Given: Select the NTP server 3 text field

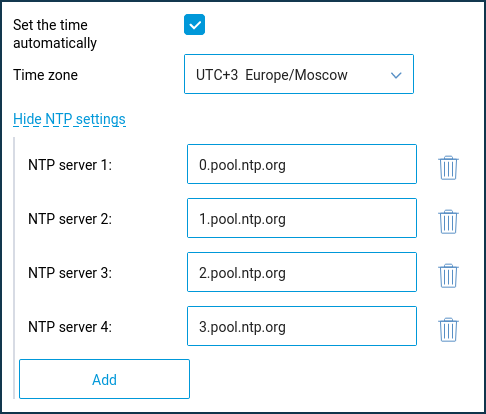Looking at the screenshot, I should (302, 272).
